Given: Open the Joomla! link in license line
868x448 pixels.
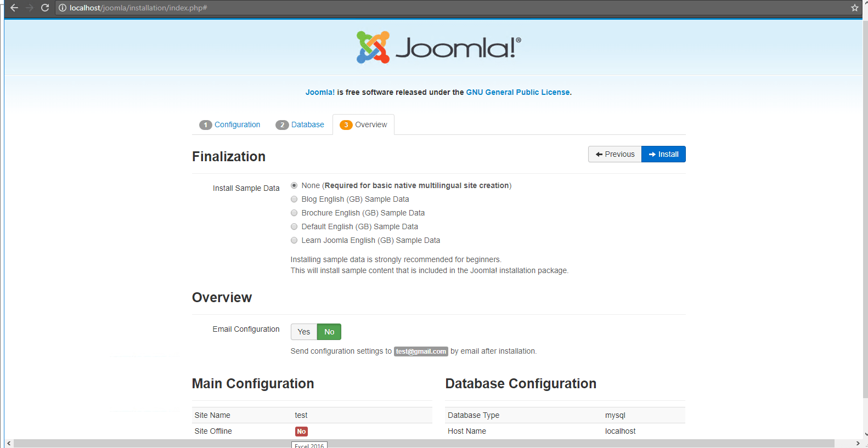Looking at the screenshot, I should pos(320,92).
